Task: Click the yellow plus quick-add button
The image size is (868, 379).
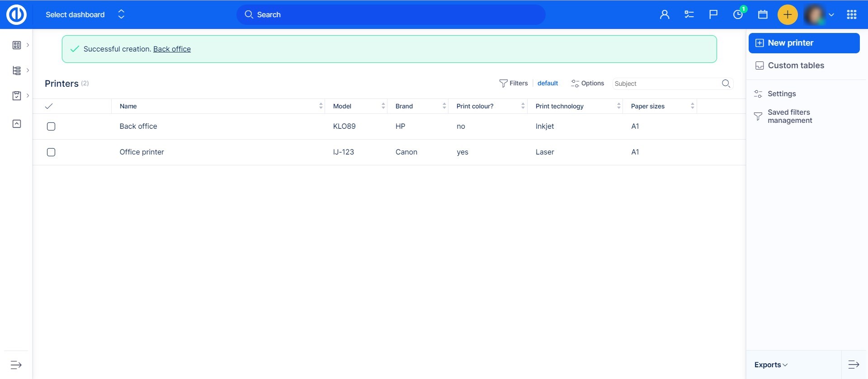Action: [x=787, y=14]
